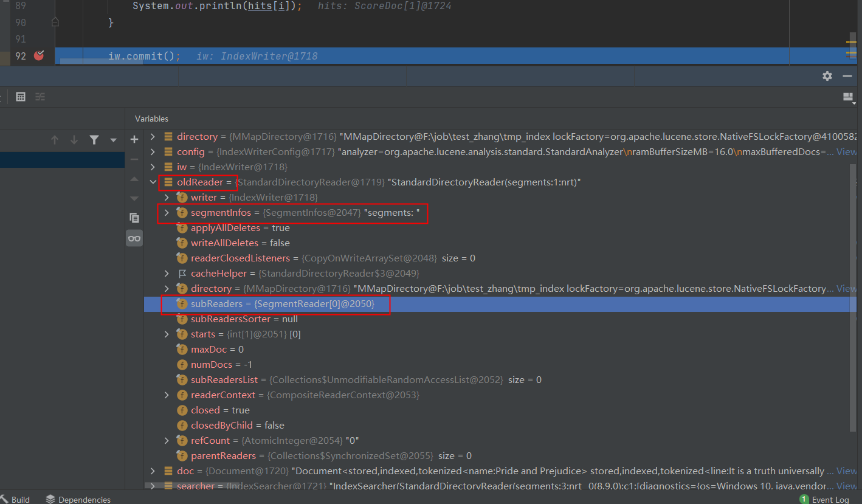The height and width of the screenshot is (504, 862).
Task: Remove watch with minus icon
Action: [x=134, y=159]
